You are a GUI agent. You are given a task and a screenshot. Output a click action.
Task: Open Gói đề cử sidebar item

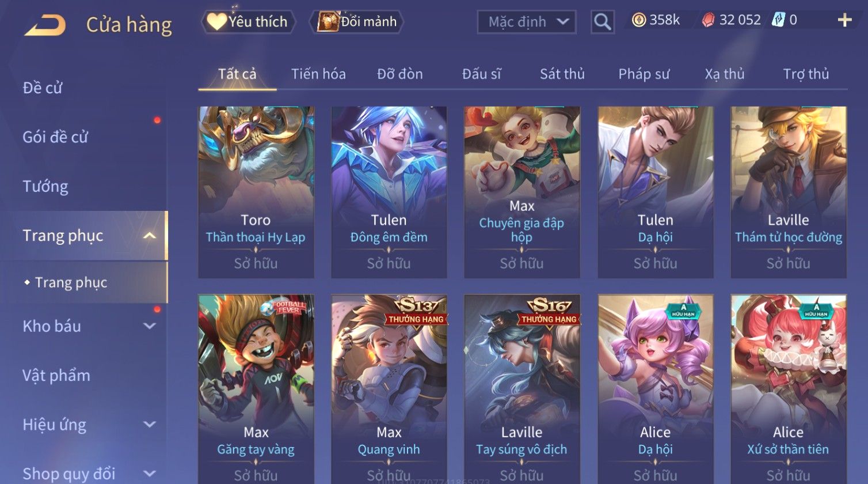tap(55, 137)
